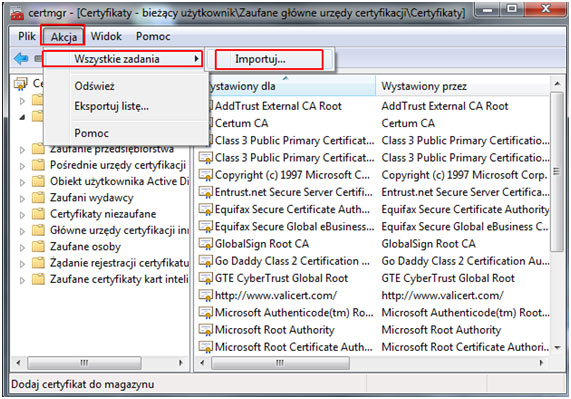Click certificate icon beside Microsoft Root Certificate Auth

click(205, 347)
